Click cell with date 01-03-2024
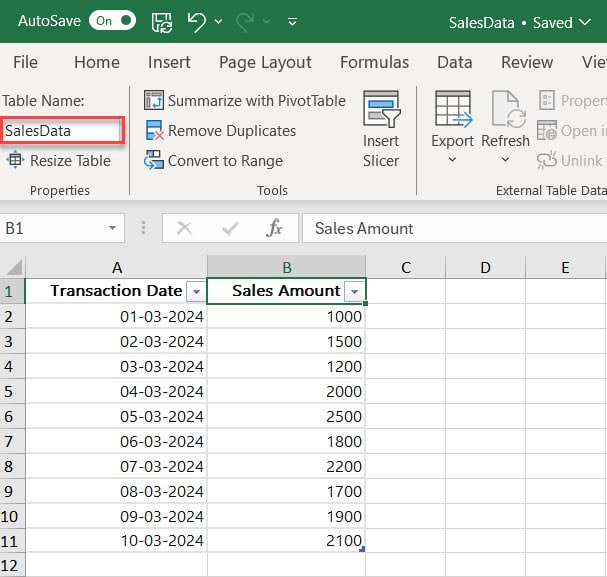 116,317
